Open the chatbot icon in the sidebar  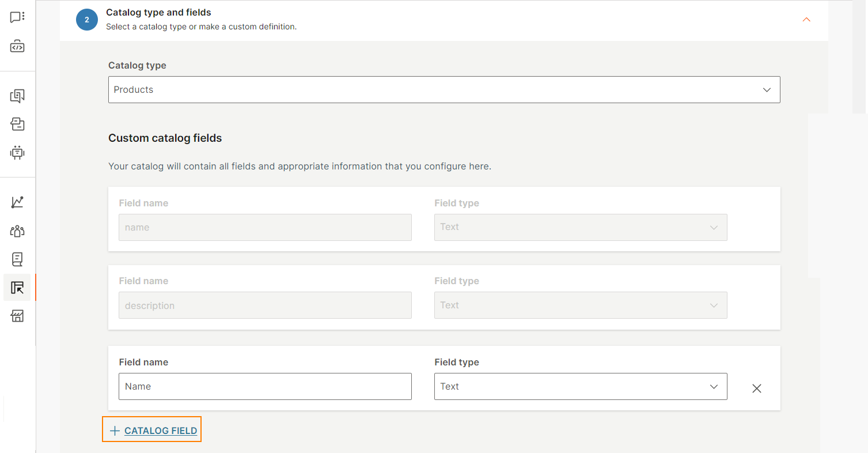pyautogui.click(x=17, y=153)
